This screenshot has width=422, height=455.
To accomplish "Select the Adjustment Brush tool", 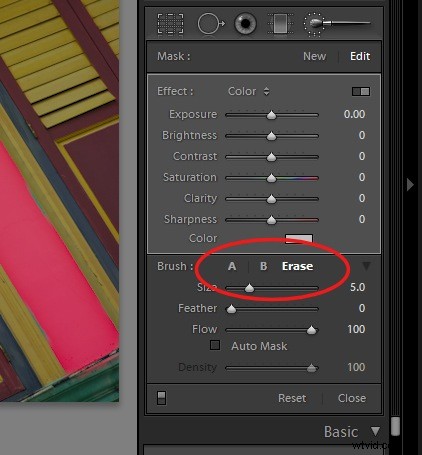I will 337,24.
